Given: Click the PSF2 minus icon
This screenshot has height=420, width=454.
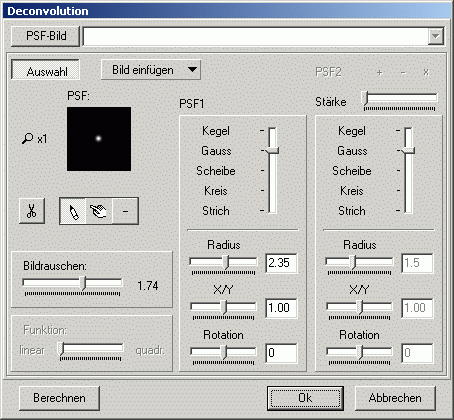Looking at the screenshot, I should pos(403,72).
